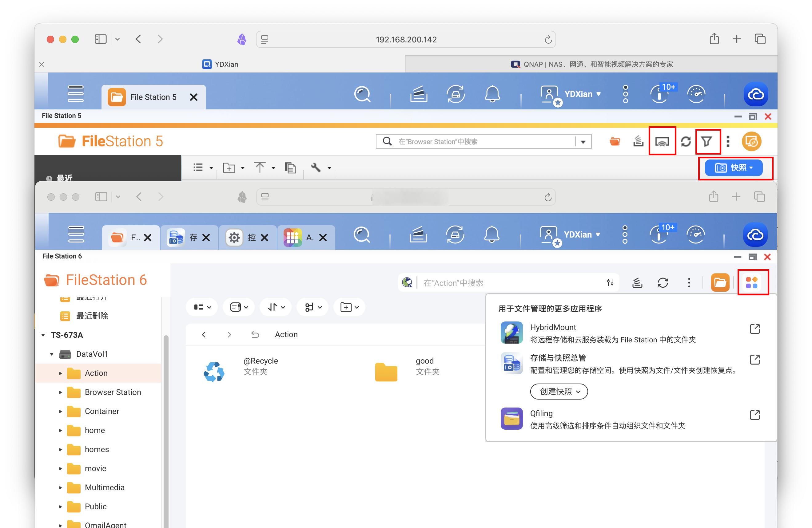Open 存储与快照总管 external link
Screen dimensions: 812x528
(755, 360)
